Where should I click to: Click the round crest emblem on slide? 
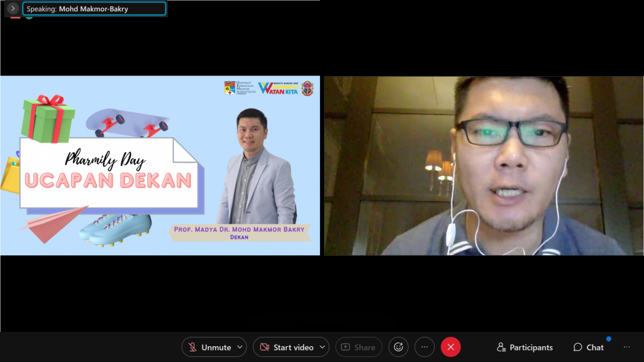[307, 88]
